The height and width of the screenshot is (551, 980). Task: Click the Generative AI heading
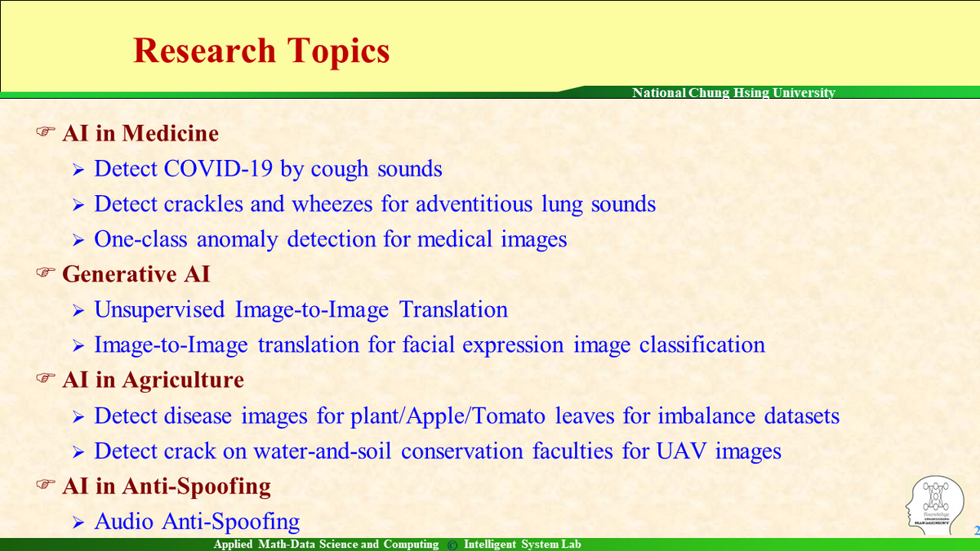(x=136, y=274)
